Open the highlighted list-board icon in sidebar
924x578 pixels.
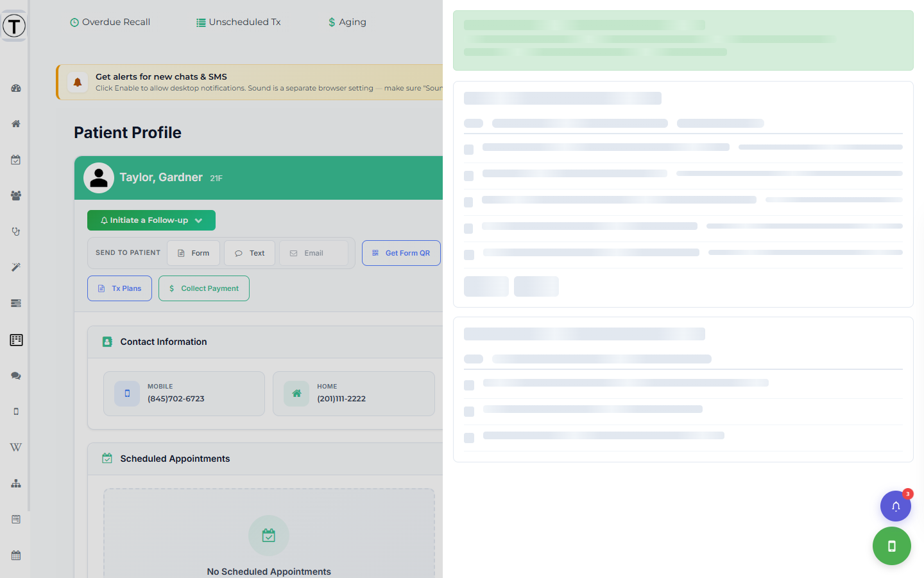click(16, 340)
